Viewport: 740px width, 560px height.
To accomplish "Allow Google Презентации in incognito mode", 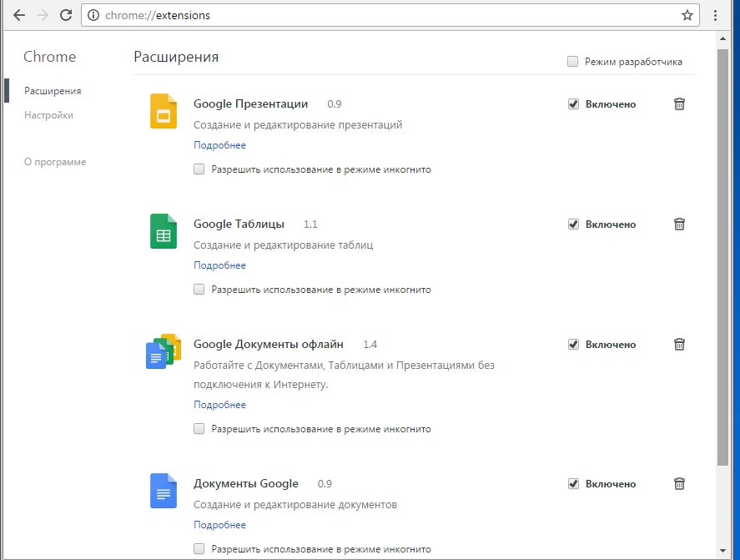I will 199,169.
